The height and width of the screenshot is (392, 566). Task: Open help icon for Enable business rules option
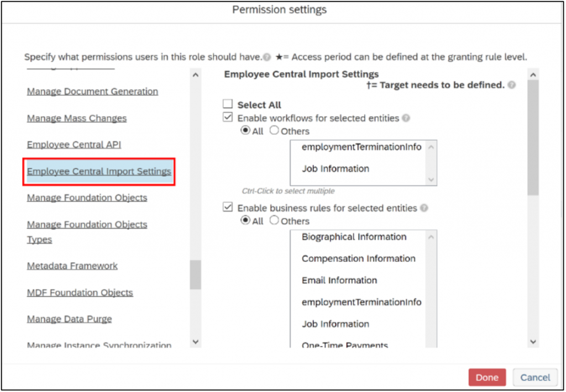[424, 208]
